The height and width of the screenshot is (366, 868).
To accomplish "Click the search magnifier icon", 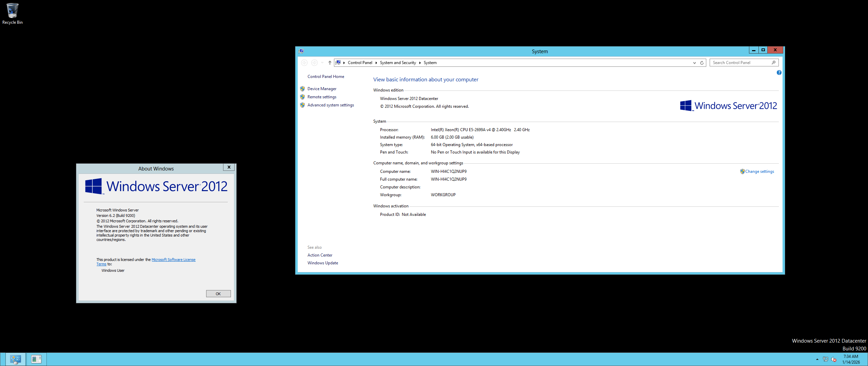I will 773,63.
